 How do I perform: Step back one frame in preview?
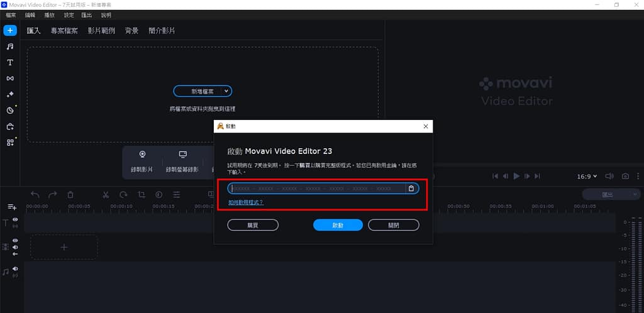(506, 176)
